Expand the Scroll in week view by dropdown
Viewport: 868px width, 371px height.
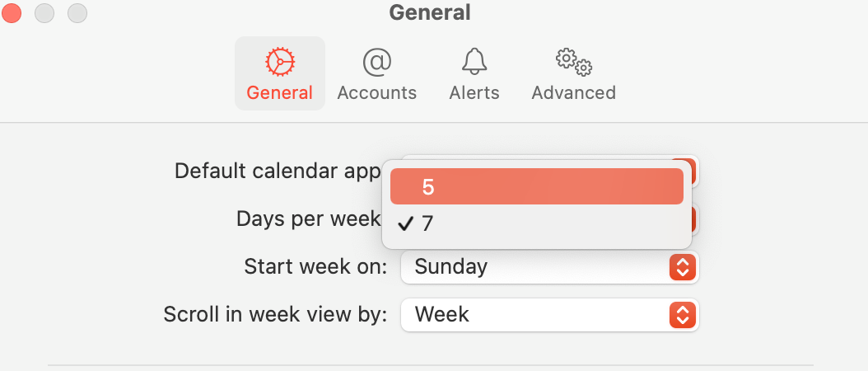click(548, 315)
